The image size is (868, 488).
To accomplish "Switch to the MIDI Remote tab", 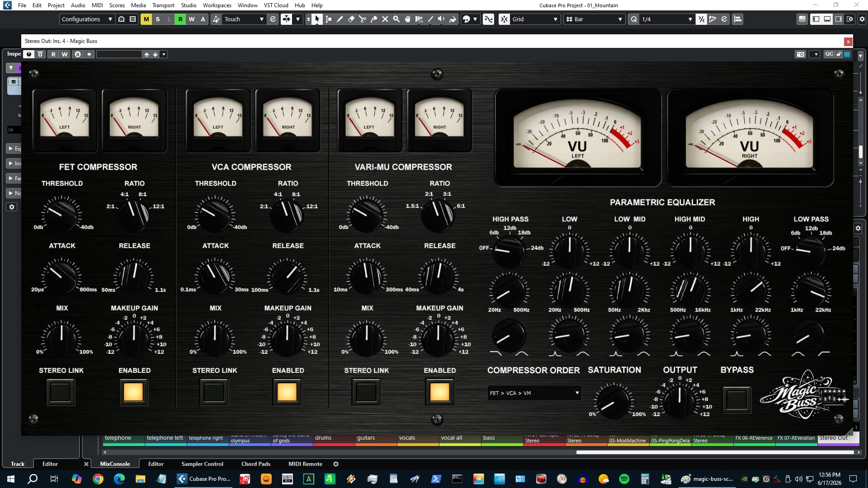I will point(305,464).
